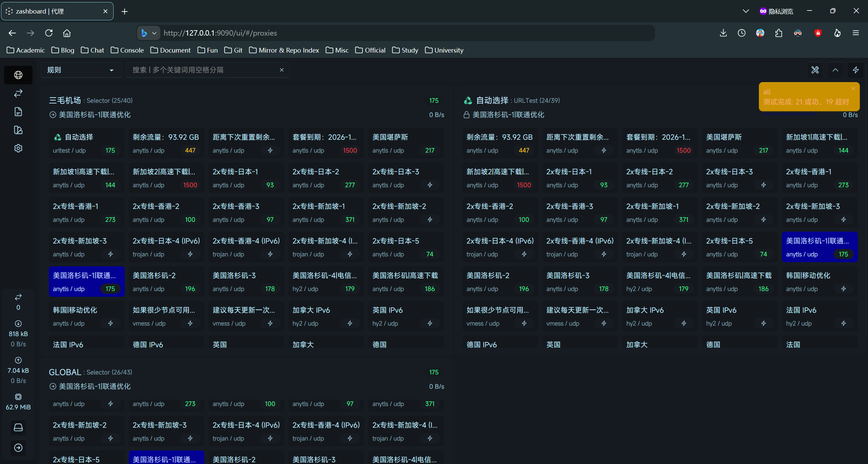Open the browser downloads icon
The width and height of the screenshot is (868, 464).
pos(723,33)
